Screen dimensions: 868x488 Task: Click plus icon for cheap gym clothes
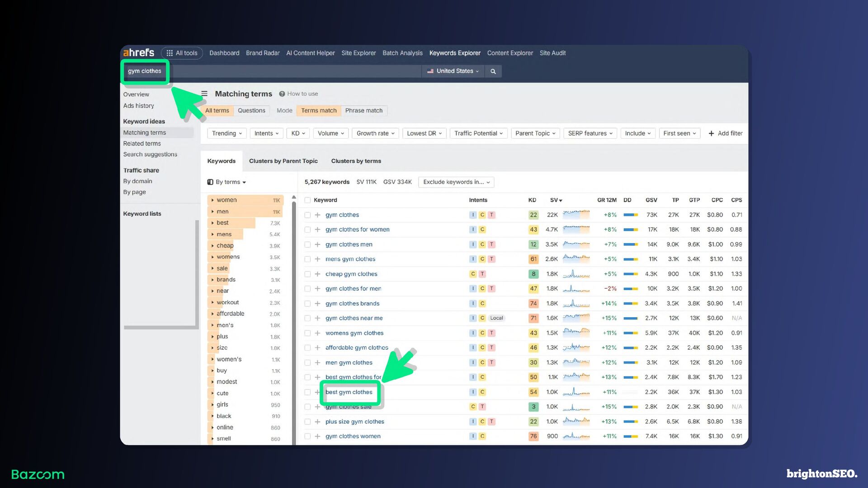click(317, 274)
